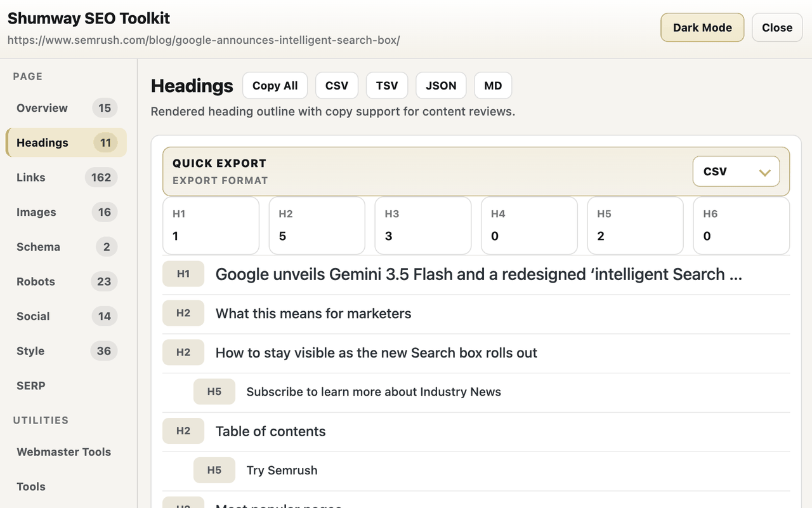
Task: Close the Shumway SEO Toolkit panel
Action: 777,28
